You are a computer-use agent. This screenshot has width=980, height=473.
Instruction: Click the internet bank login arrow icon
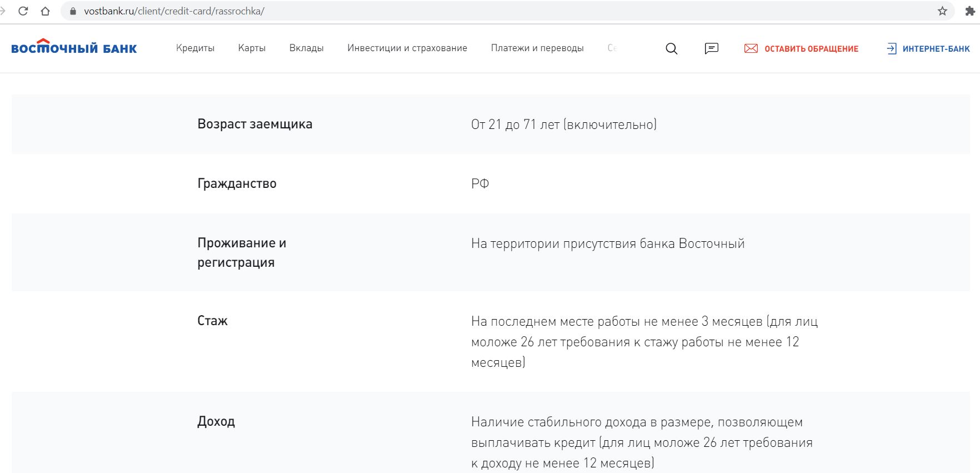point(892,48)
